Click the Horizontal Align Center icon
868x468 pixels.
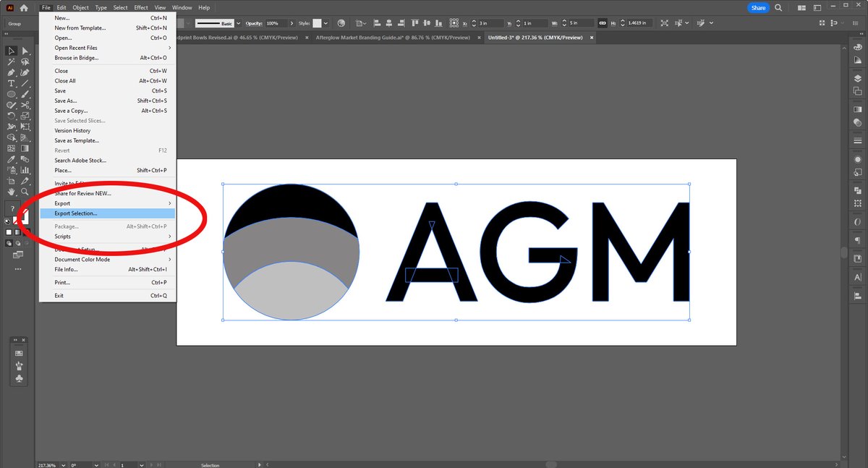pyautogui.click(x=388, y=23)
